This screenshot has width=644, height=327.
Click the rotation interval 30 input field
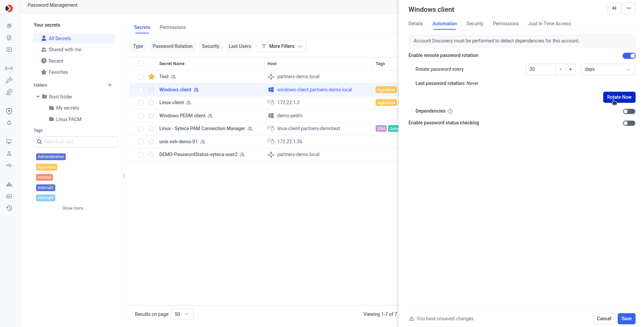point(540,69)
